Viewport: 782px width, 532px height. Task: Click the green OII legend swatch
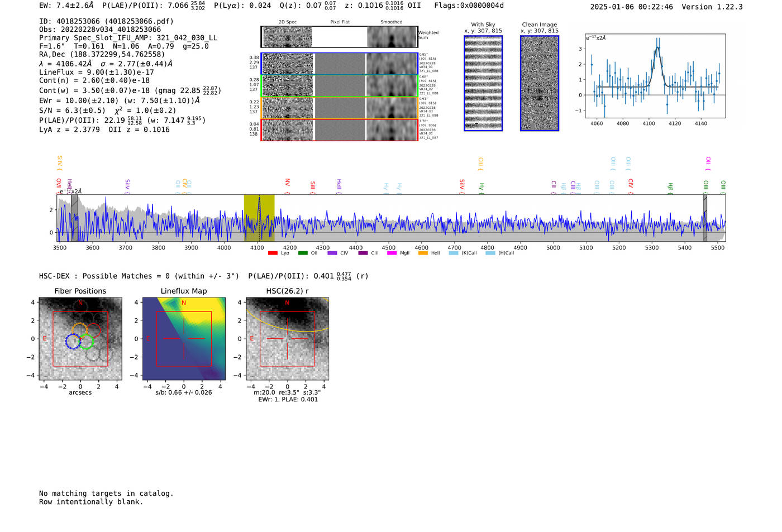pyautogui.click(x=303, y=253)
